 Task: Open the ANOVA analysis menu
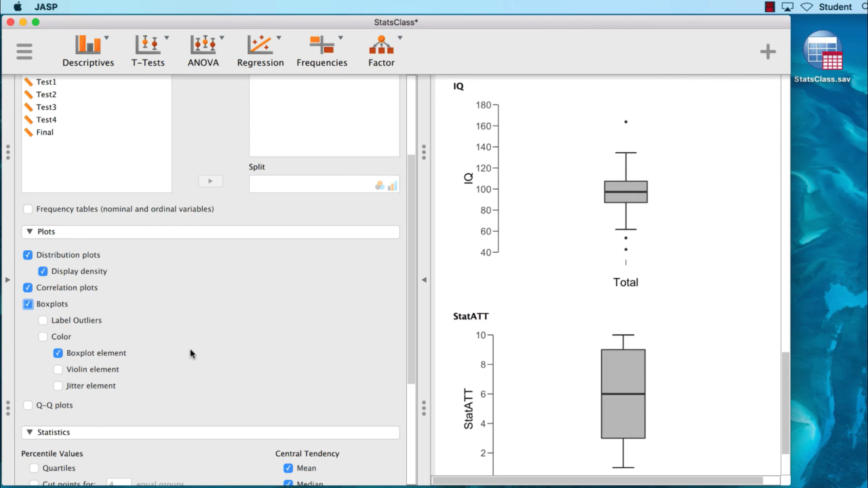coord(203,52)
